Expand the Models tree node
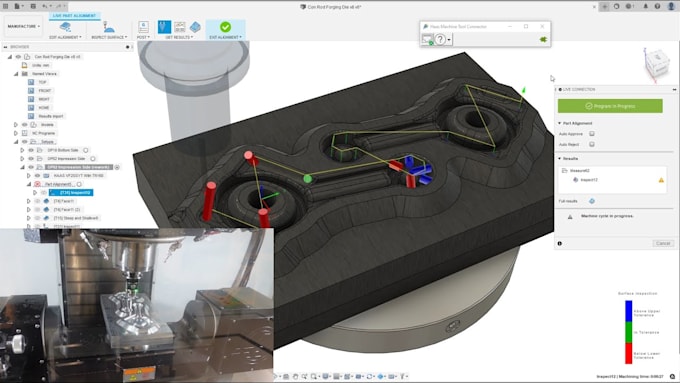Viewport: 680px width, 383px height. click(16, 125)
